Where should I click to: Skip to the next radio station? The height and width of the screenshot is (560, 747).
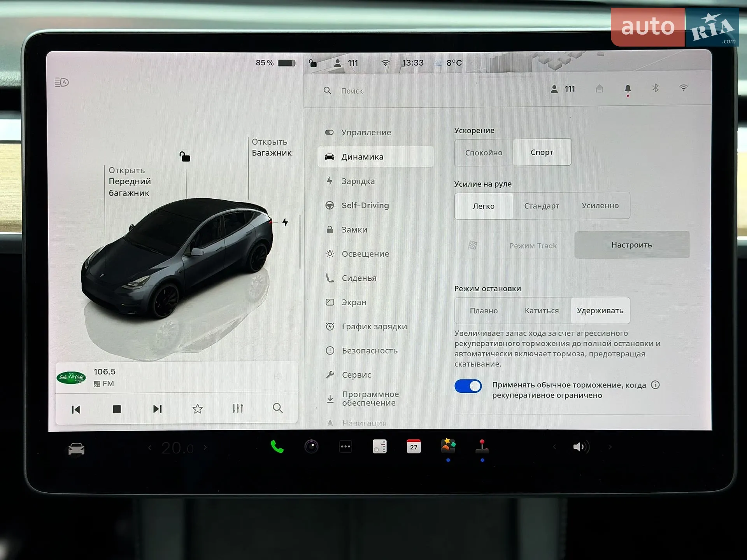click(157, 409)
